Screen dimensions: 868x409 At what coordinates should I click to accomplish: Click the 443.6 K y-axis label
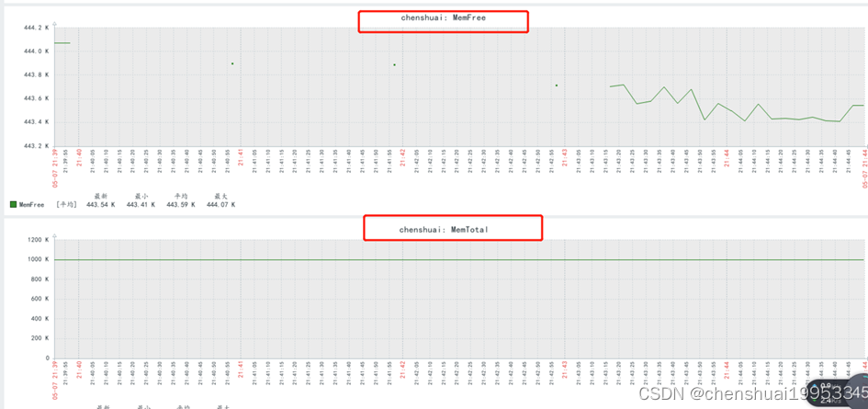(38, 98)
